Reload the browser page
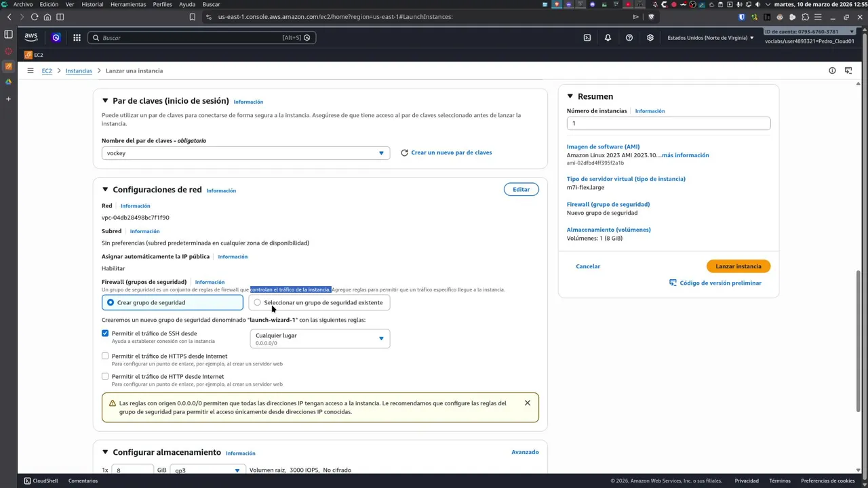 [34, 17]
